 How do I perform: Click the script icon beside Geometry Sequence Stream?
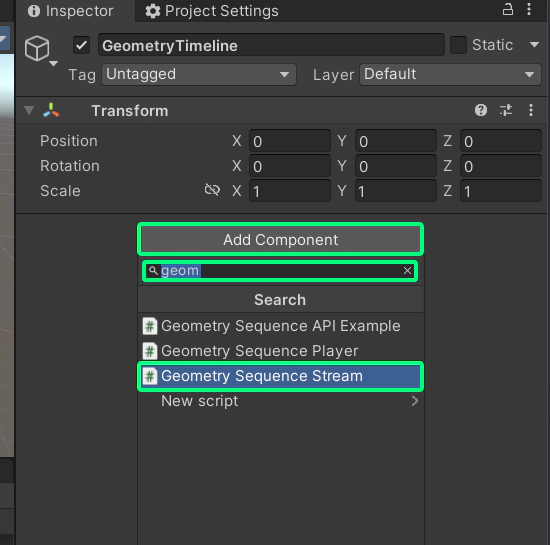(x=150, y=376)
